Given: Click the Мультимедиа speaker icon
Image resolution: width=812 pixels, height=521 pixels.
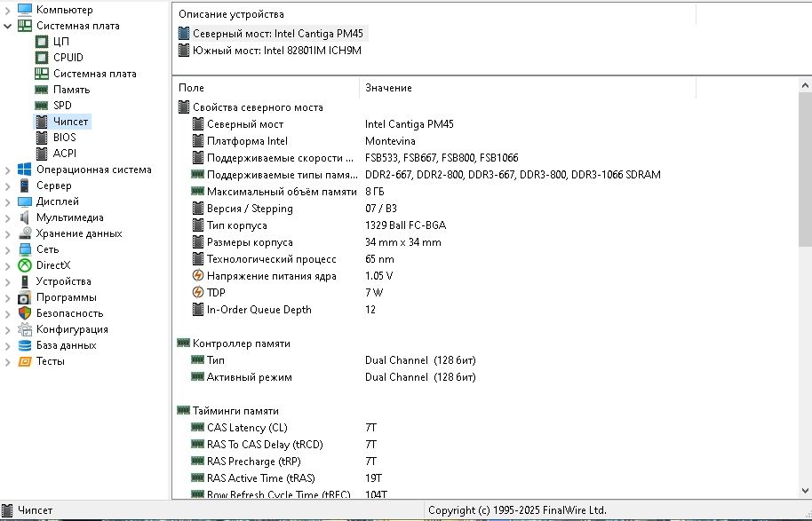Looking at the screenshot, I should [24, 217].
